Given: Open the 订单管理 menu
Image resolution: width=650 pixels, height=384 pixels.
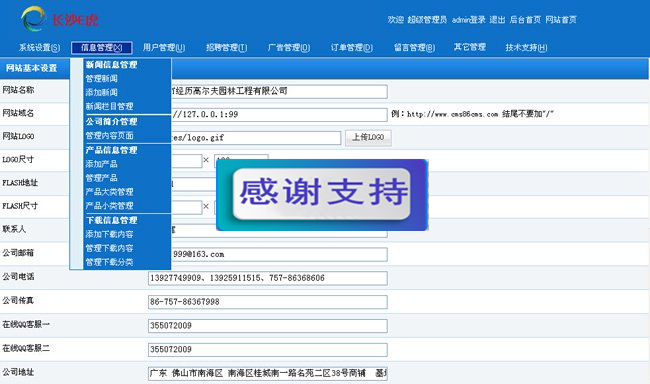Looking at the screenshot, I should point(352,48).
